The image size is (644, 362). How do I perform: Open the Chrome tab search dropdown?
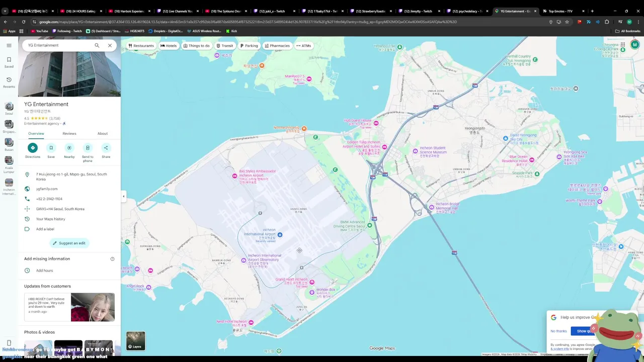click(5, 11)
